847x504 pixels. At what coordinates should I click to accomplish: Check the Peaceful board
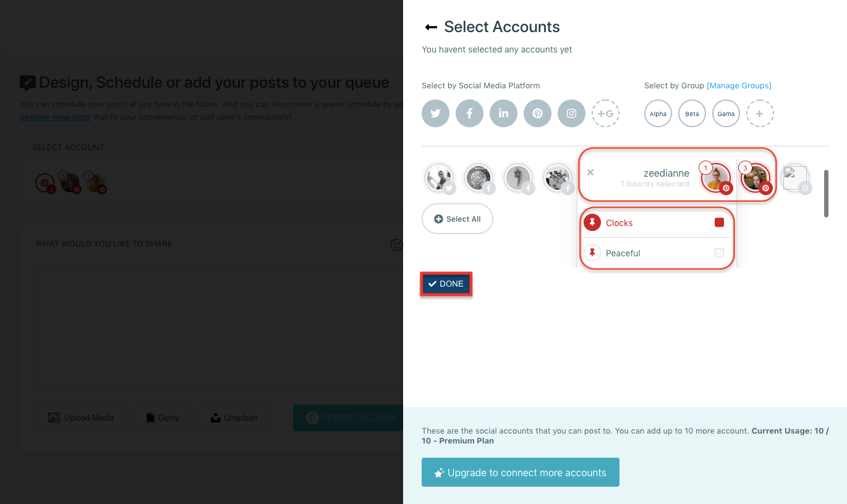719,253
